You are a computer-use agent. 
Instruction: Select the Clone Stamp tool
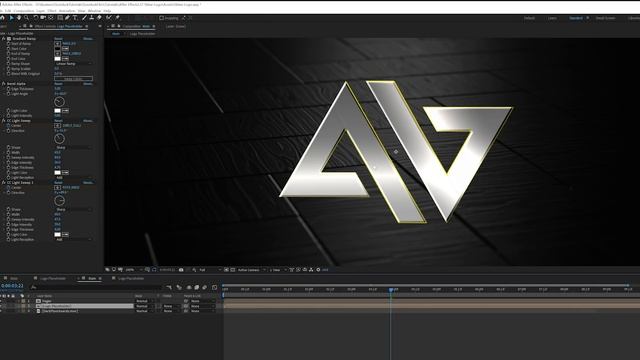[91, 18]
